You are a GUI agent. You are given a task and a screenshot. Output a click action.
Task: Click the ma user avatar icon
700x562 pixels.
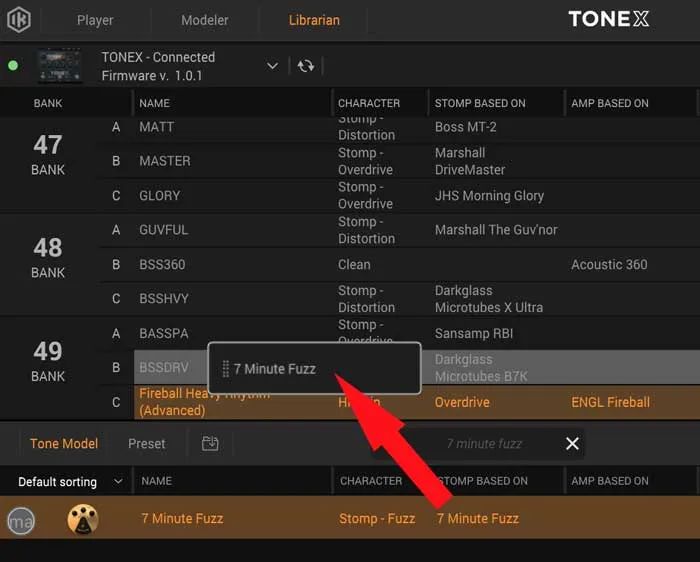(21, 521)
